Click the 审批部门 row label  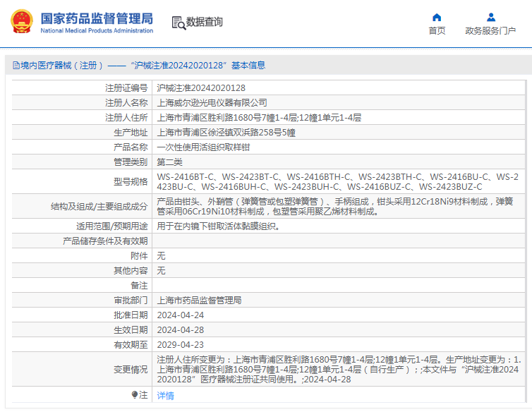(x=131, y=300)
